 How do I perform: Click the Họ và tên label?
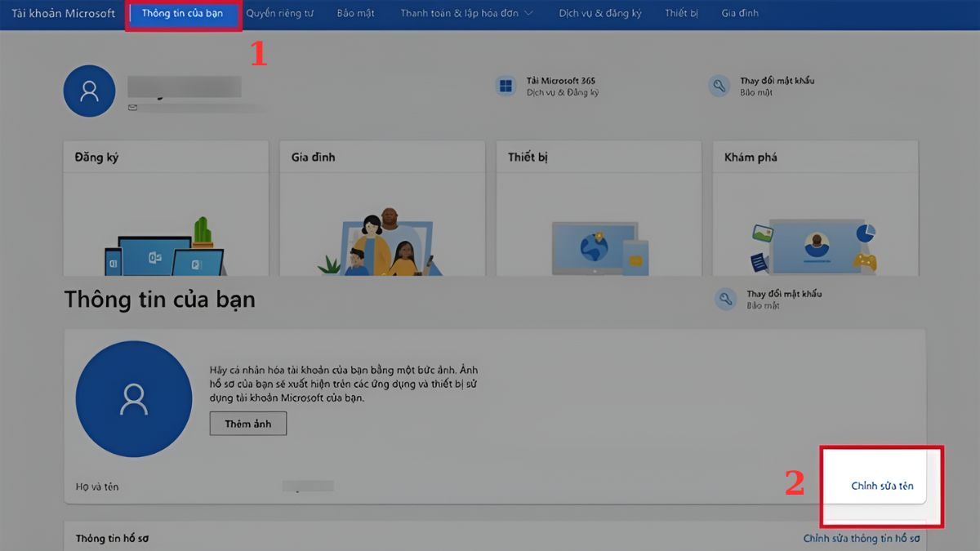click(96, 487)
